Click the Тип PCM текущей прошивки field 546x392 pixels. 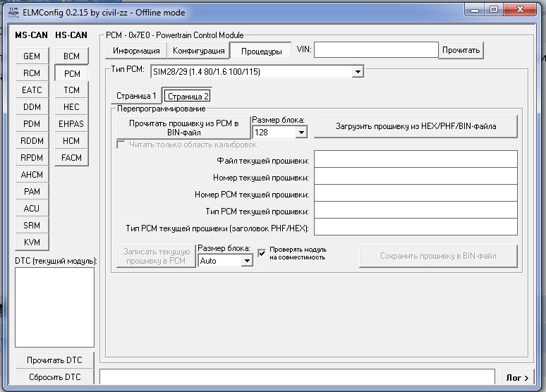point(415,210)
